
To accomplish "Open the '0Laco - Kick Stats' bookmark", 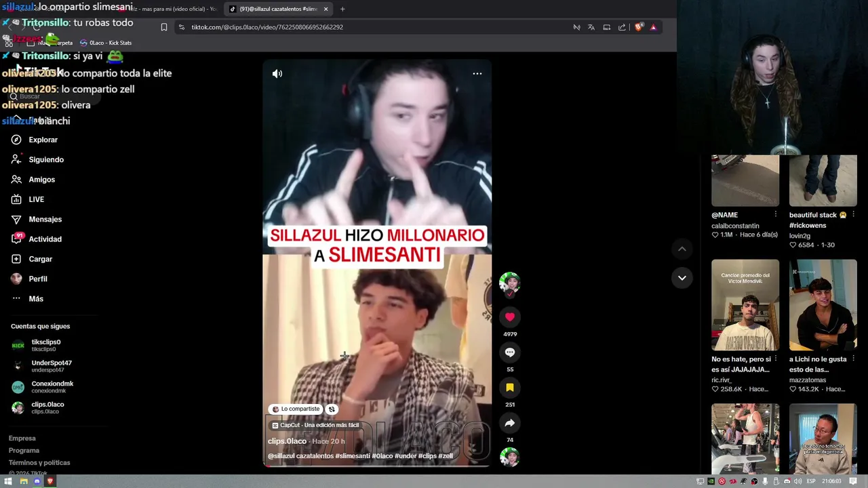I will (106, 43).
